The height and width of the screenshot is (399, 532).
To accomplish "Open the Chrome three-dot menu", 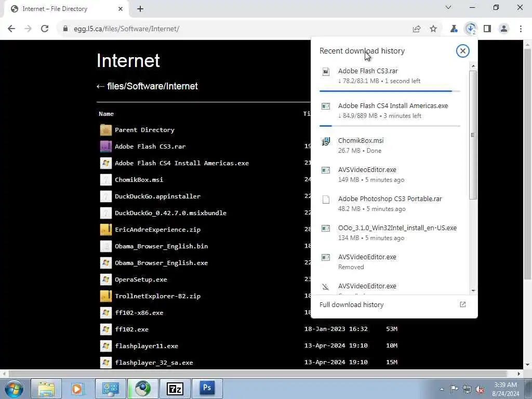I will 521,29.
